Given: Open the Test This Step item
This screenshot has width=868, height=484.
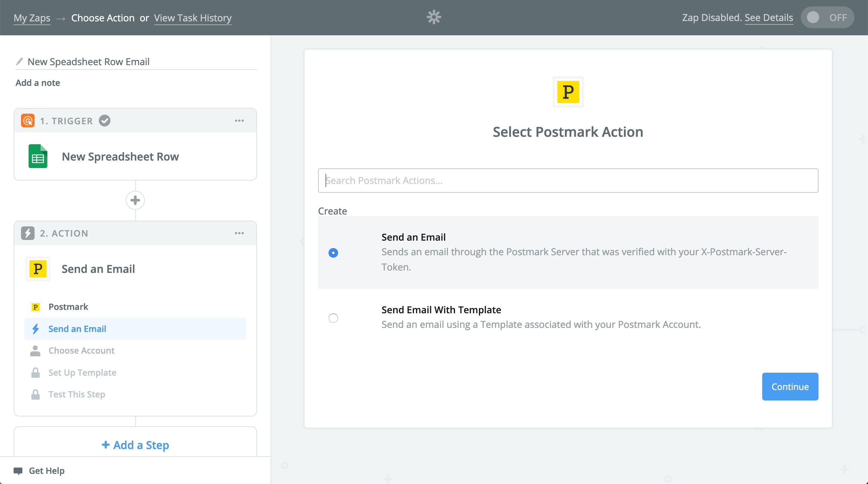Looking at the screenshot, I should pos(135,394).
